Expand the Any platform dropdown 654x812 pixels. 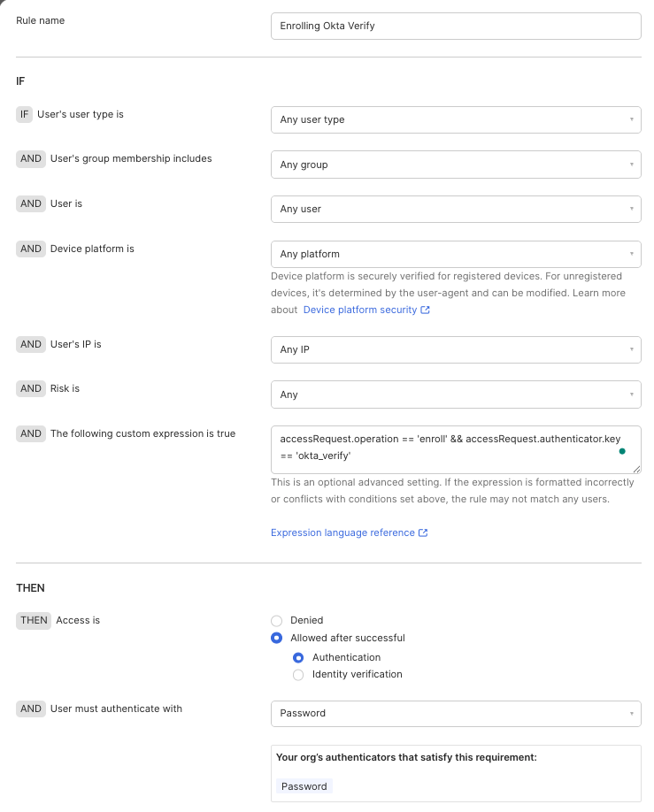(456, 254)
